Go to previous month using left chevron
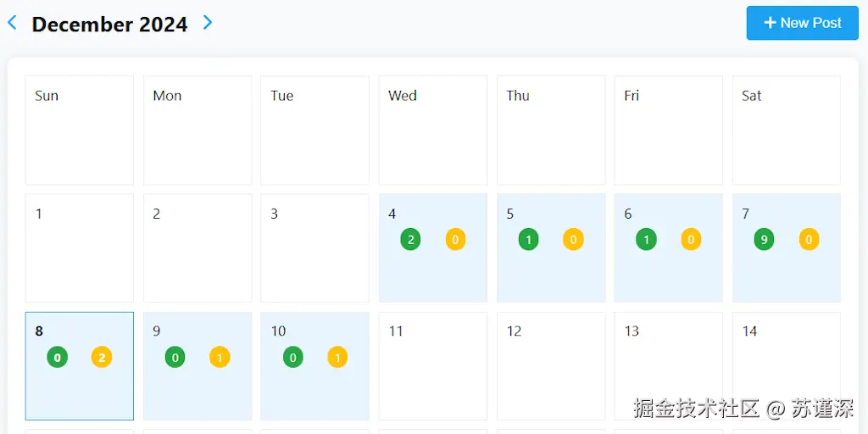 12,23
